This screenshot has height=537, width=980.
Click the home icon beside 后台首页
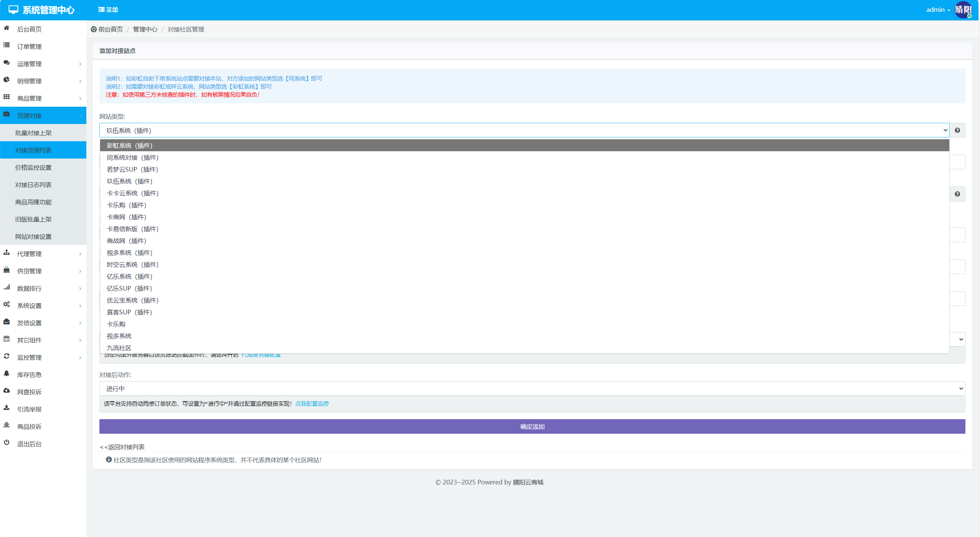[x=7, y=28]
